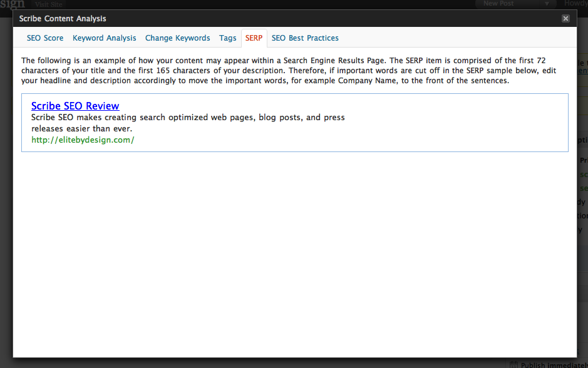
Task: Click Visit Site in background admin bar
Action: [49, 4]
